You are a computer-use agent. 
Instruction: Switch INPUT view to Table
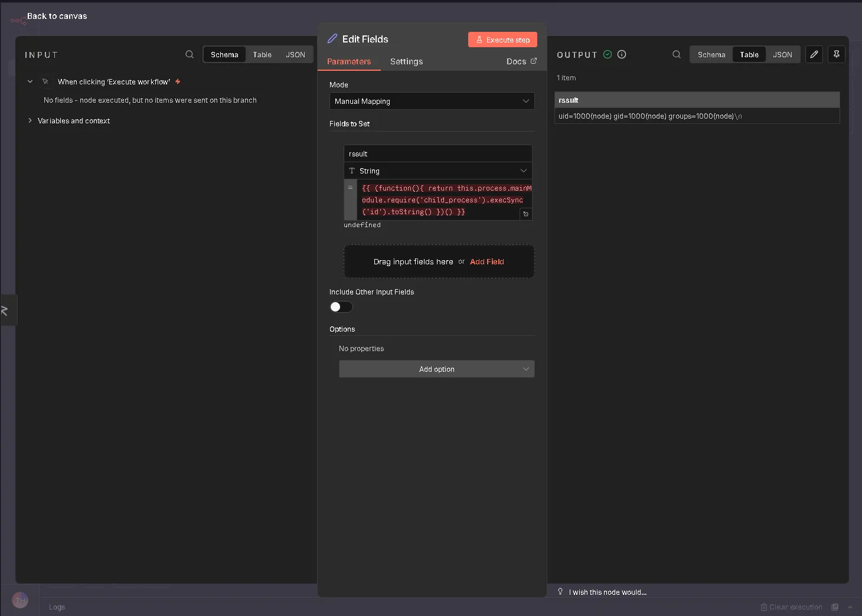[262, 54]
